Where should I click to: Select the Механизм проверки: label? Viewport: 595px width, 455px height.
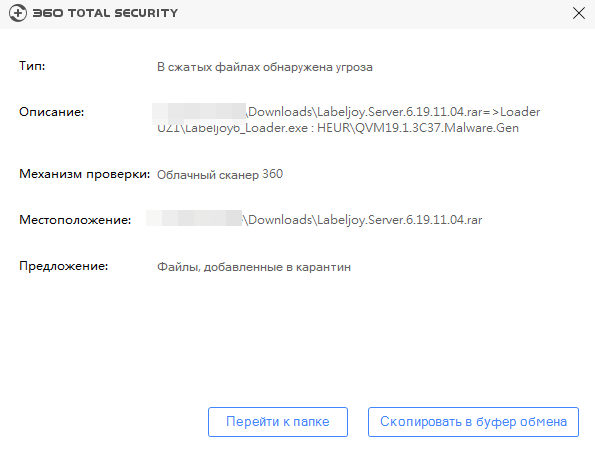click(85, 174)
